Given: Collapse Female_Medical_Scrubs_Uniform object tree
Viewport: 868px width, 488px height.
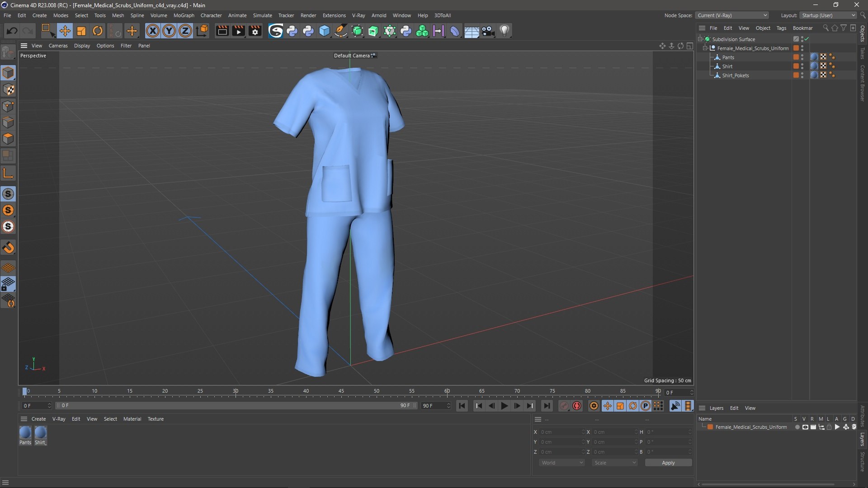Looking at the screenshot, I should [x=705, y=48].
